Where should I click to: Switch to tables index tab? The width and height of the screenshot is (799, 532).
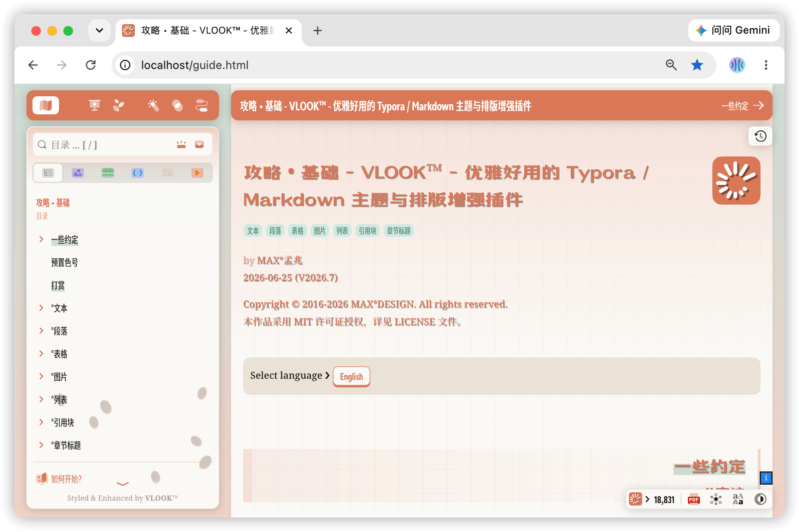coord(108,173)
